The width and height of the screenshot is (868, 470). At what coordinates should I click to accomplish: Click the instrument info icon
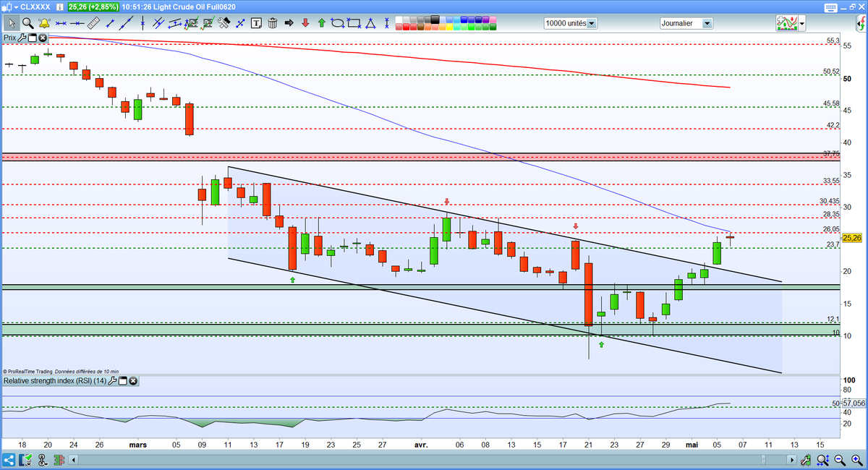[x=60, y=7]
